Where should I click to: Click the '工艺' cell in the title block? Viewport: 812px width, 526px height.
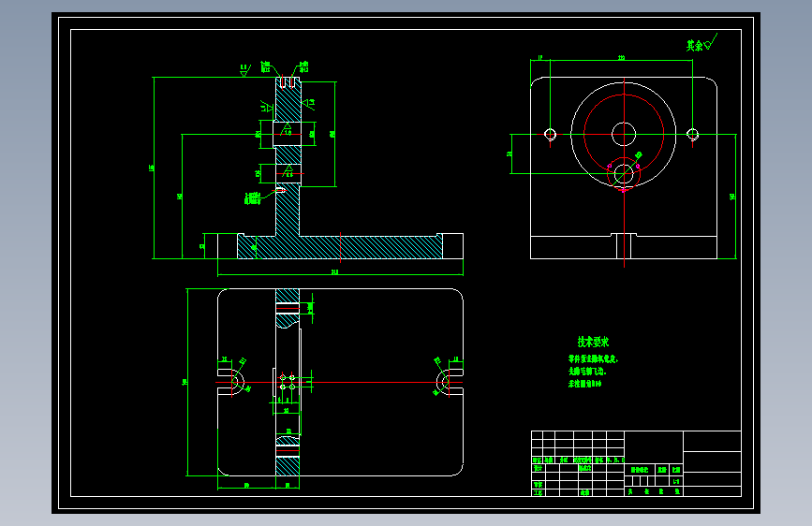(x=538, y=492)
